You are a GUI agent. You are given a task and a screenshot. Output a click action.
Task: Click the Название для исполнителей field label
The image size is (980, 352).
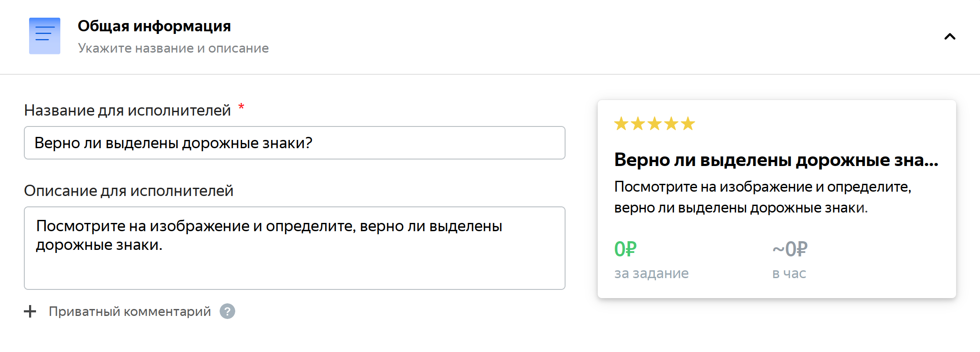(127, 110)
